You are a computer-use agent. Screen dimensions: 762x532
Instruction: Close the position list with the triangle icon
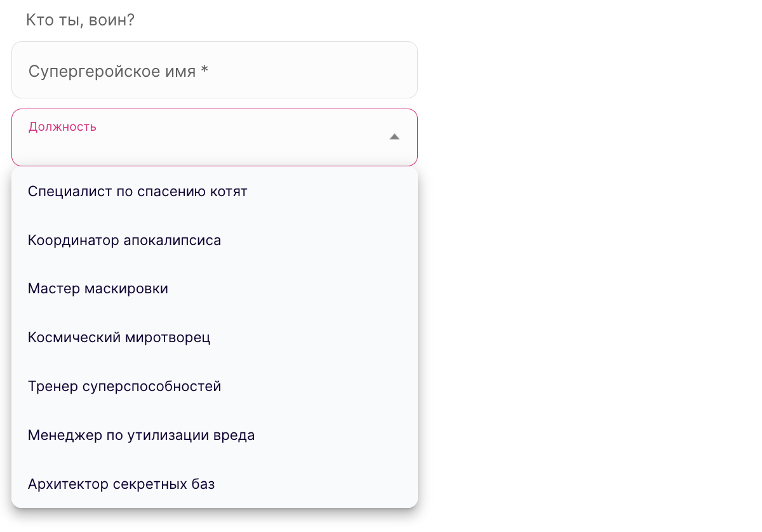point(394,136)
